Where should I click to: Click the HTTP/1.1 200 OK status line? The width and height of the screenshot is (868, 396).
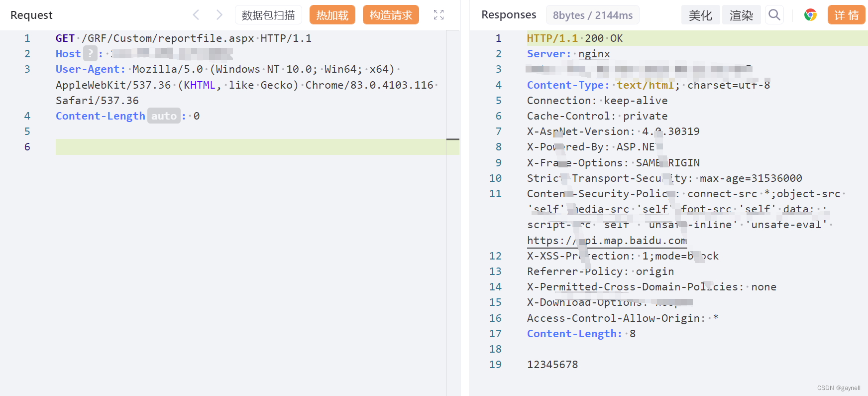point(575,38)
